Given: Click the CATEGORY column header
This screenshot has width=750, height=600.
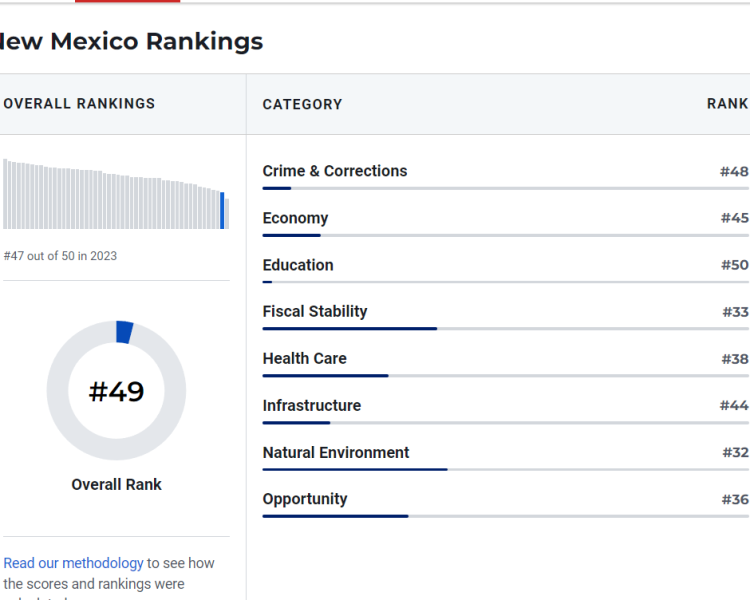Looking at the screenshot, I should pyautogui.click(x=302, y=104).
